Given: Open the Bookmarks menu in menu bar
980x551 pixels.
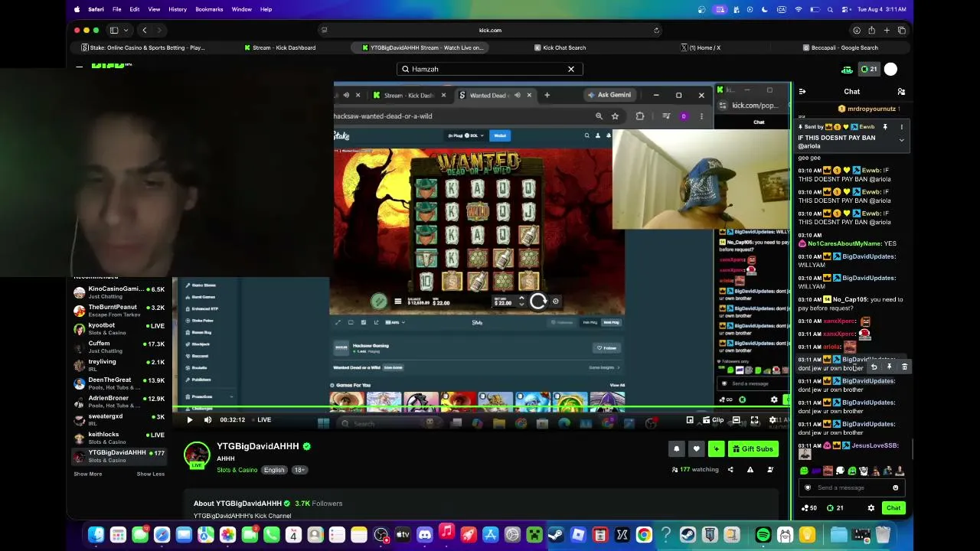Looking at the screenshot, I should click(x=209, y=9).
